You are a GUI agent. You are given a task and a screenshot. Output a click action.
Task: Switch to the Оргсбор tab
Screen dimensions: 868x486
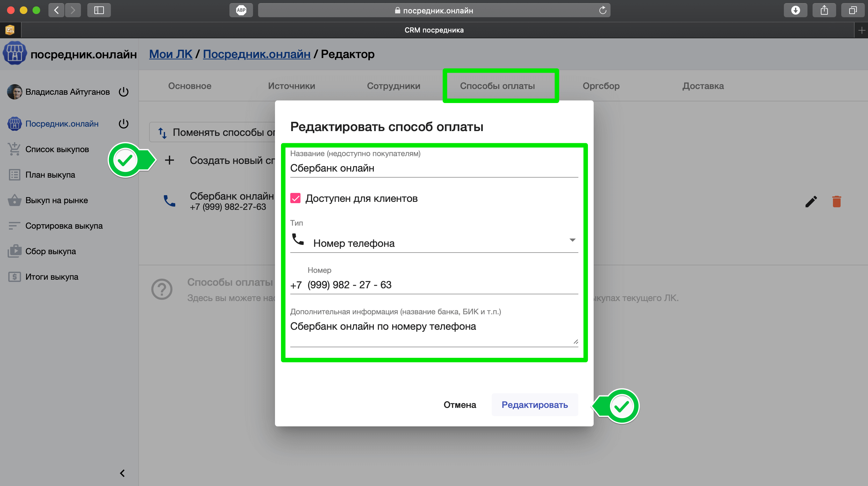coord(601,86)
